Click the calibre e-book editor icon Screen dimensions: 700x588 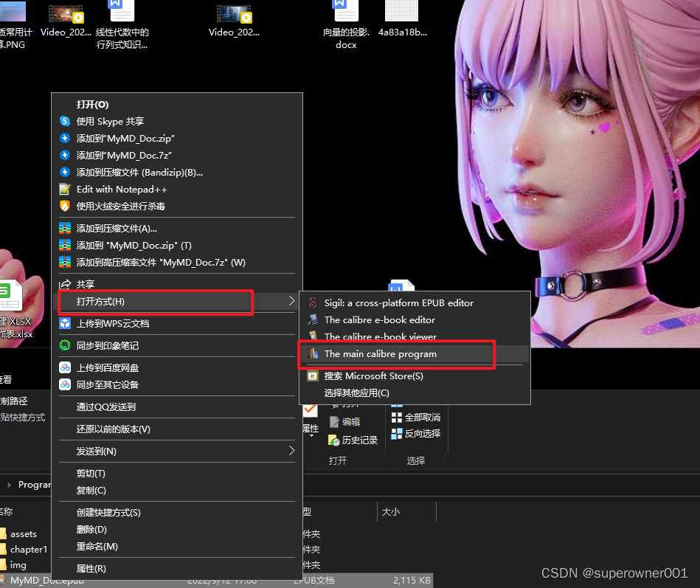coord(313,319)
